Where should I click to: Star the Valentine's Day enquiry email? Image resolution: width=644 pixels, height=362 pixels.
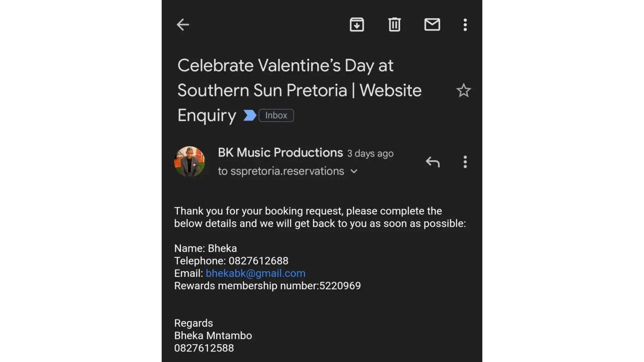463,90
